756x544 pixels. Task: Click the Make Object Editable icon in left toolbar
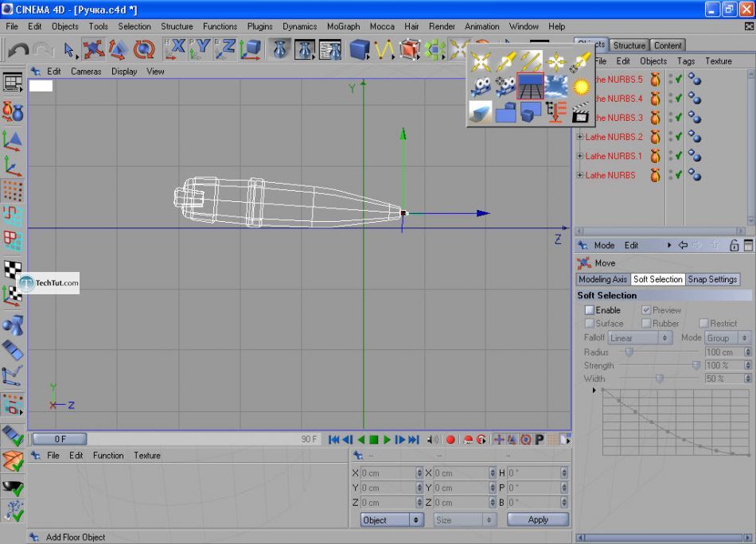(x=13, y=111)
